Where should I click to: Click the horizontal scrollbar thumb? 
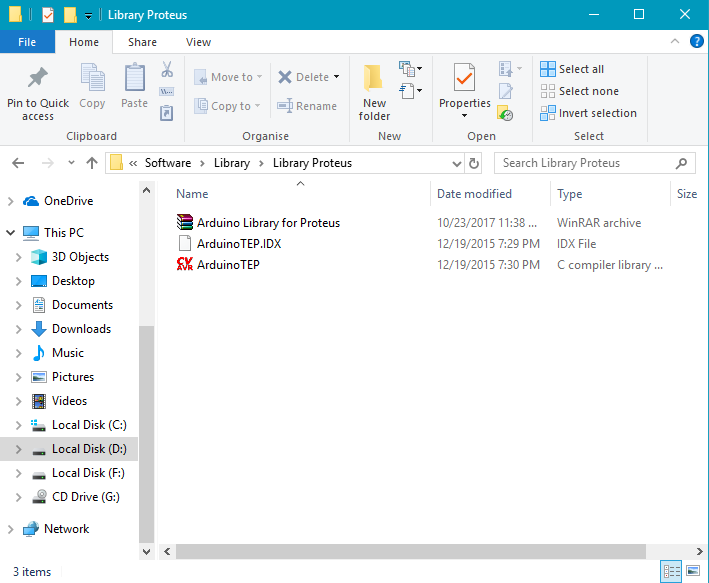click(411, 551)
